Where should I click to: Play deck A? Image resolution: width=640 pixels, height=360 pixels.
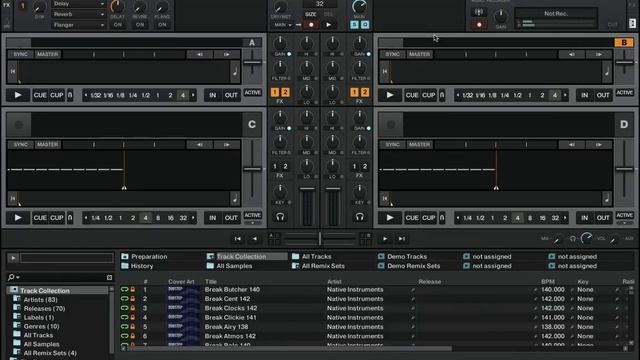pos(18,95)
